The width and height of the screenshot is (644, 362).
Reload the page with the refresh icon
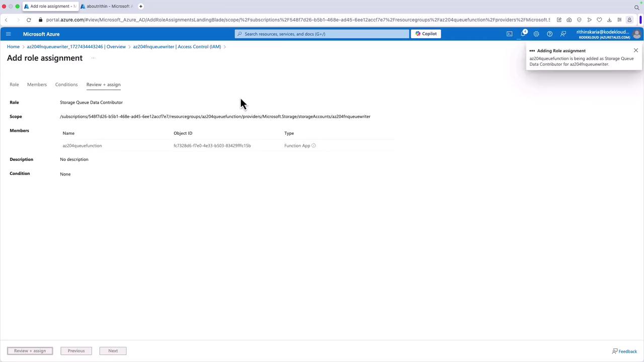[x=29, y=20]
